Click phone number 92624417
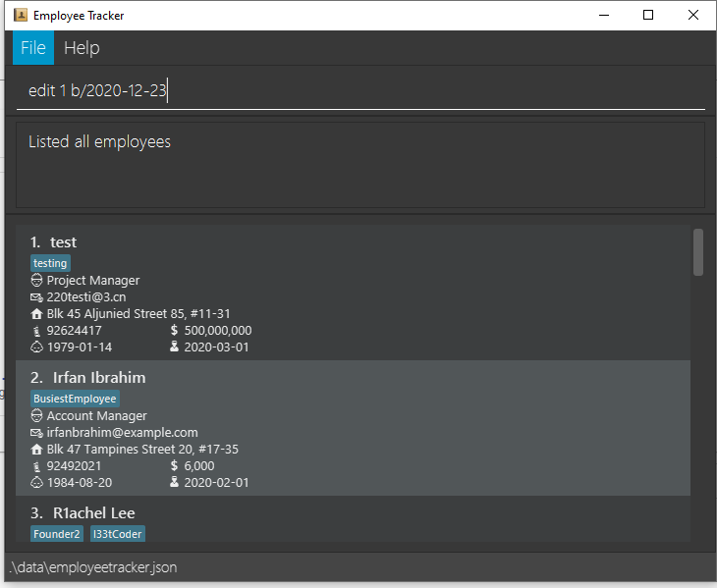The height and width of the screenshot is (588, 717). point(74,331)
